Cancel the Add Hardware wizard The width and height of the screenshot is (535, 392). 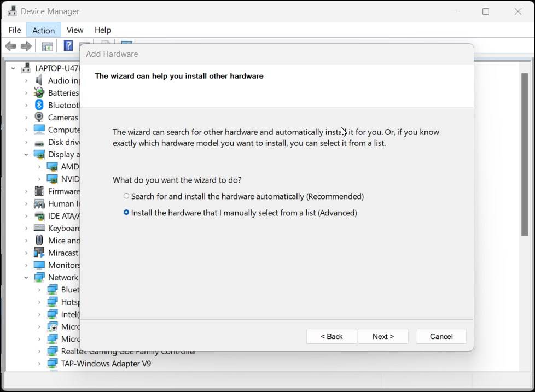click(x=441, y=336)
